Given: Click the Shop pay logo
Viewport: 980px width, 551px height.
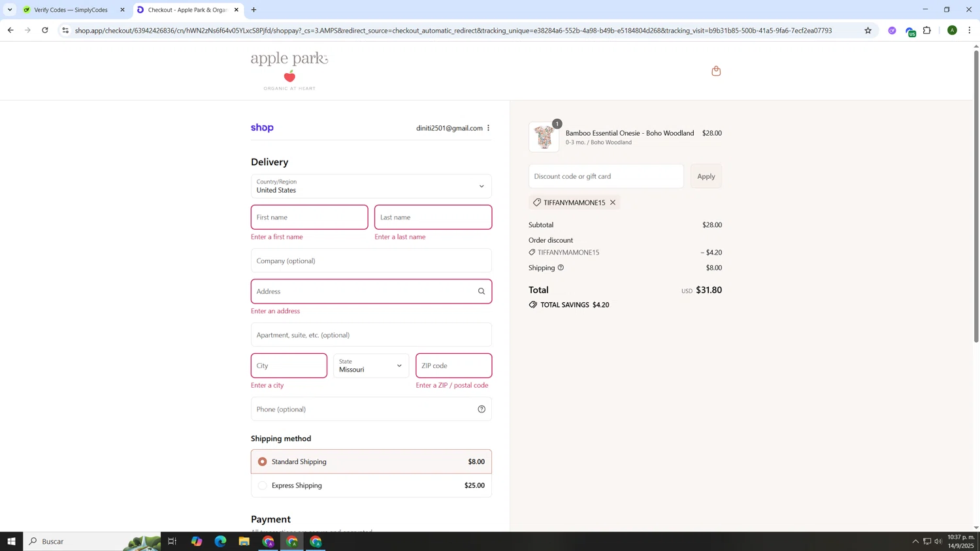Looking at the screenshot, I should [x=262, y=128].
